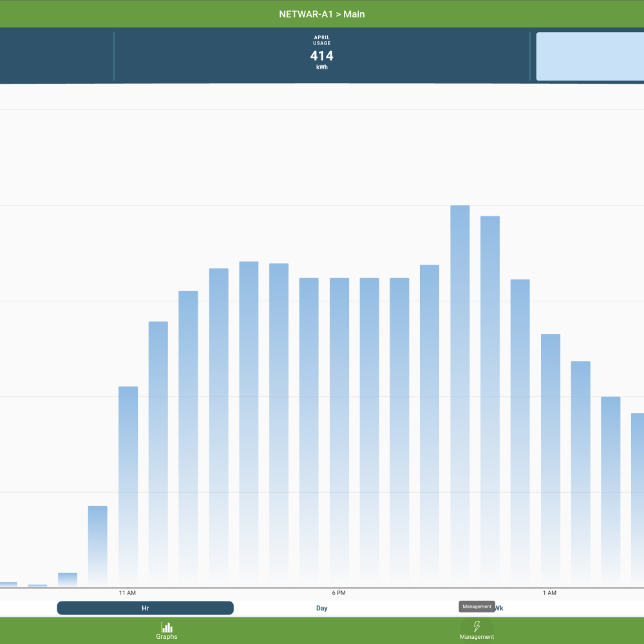Click the 6 PM axis label
The image size is (644, 644).
click(x=339, y=592)
